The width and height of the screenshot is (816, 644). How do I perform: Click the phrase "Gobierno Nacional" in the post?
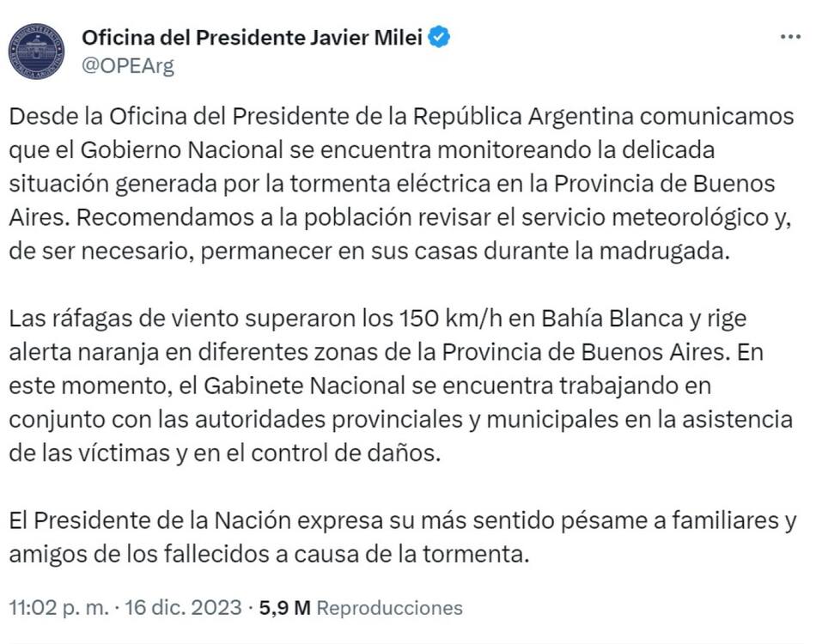click(182, 149)
